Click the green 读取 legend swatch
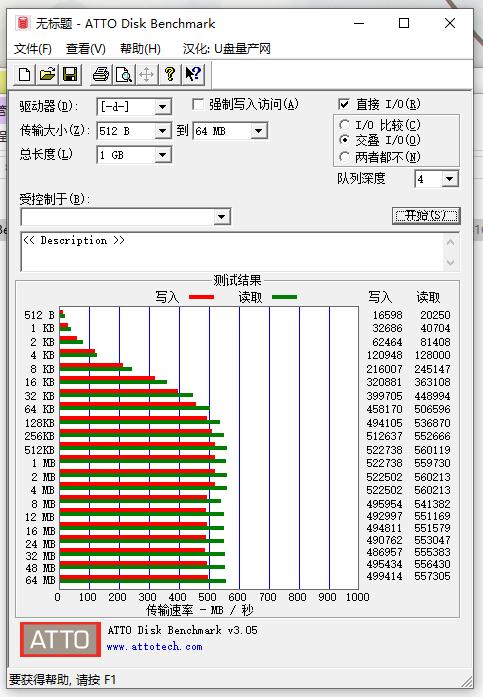483x697 pixels. 284,297
